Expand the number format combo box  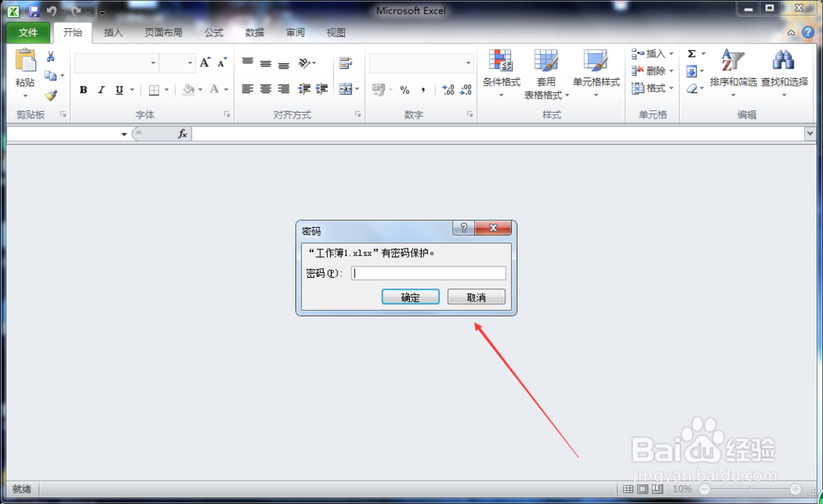468,63
